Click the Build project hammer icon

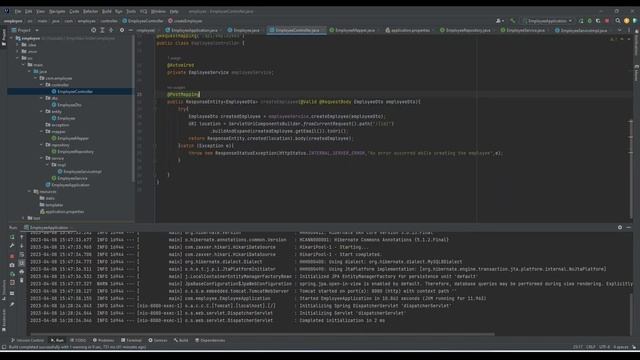tap(513, 21)
